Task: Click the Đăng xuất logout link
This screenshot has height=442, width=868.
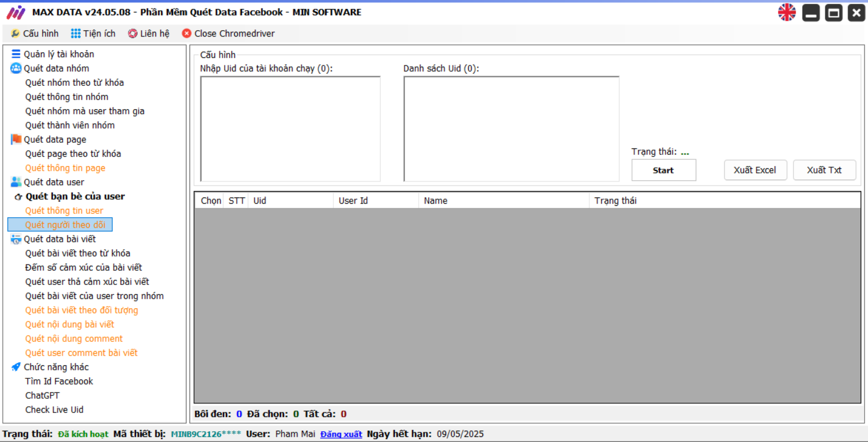Action: [341, 434]
